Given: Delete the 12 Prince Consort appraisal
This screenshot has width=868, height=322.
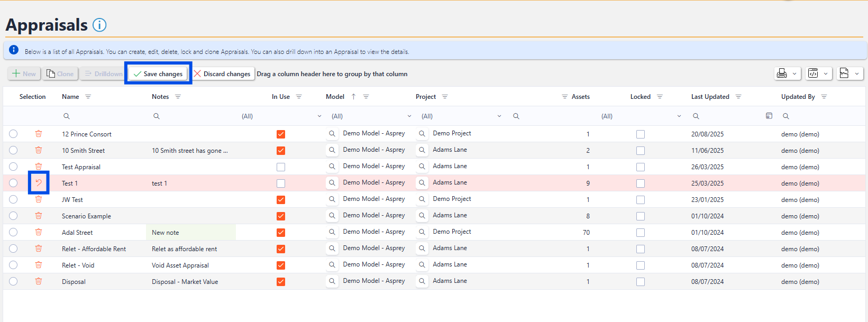Looking at the screenshot, I should (39, 134).
